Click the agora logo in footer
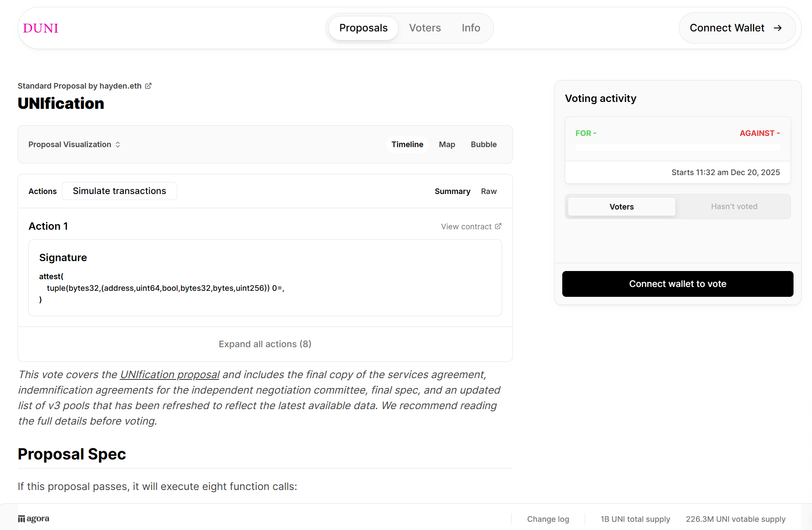 34,519
